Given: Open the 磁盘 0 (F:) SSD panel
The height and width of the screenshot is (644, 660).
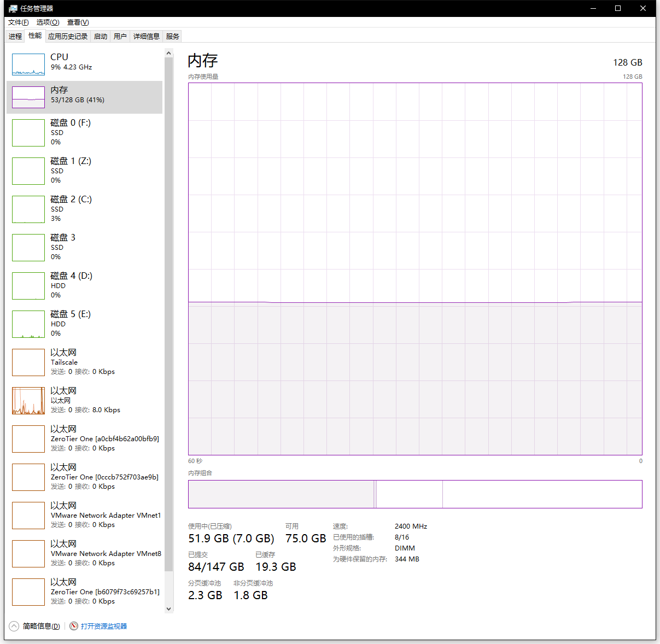Looking at the screenshot, I should click(82, 132).
